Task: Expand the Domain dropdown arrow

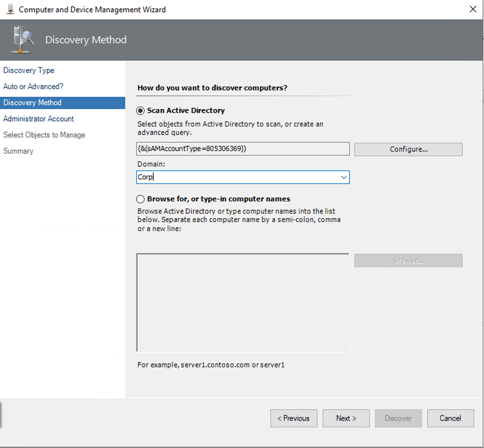Action: click(x=344, y=177)
